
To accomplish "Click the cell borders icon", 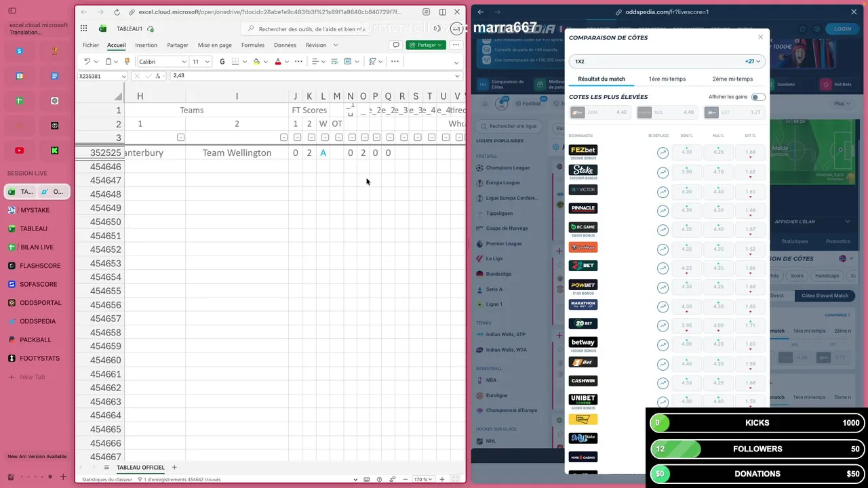I will click(235, 62).
